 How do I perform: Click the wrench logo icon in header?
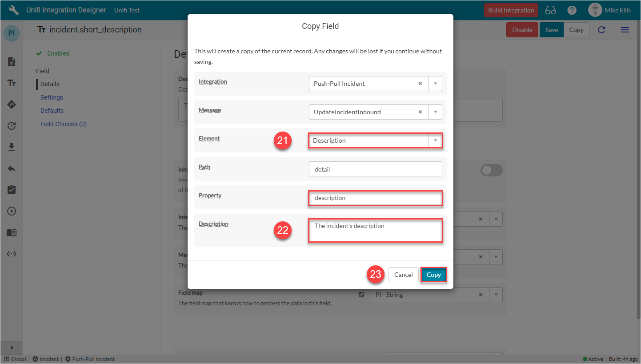click(14, 10)
